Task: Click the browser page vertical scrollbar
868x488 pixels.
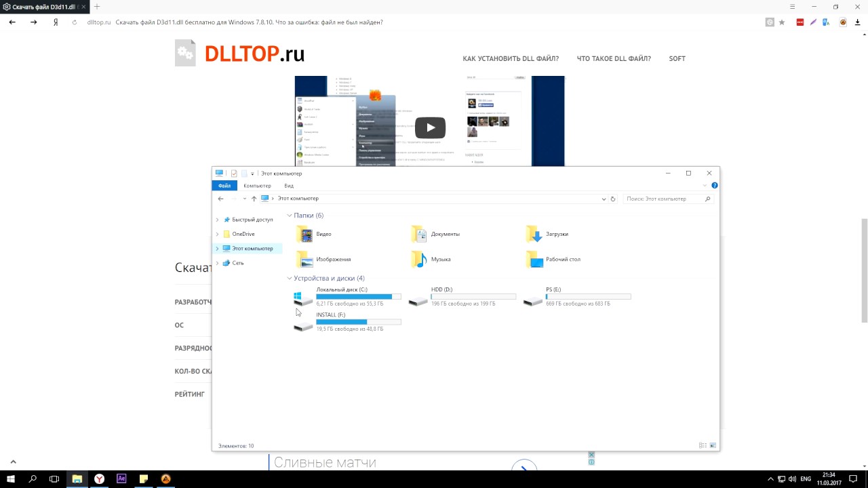Action: 864,270
